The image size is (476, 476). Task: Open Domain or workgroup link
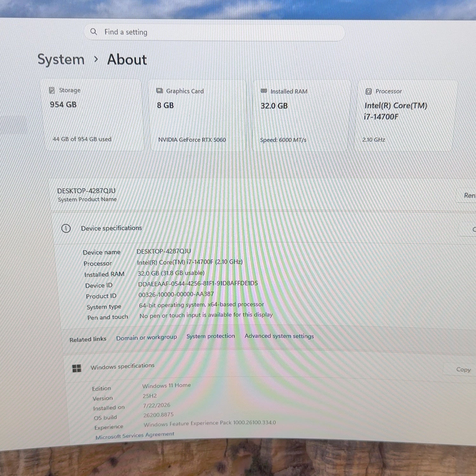click(x=147, y=337)
